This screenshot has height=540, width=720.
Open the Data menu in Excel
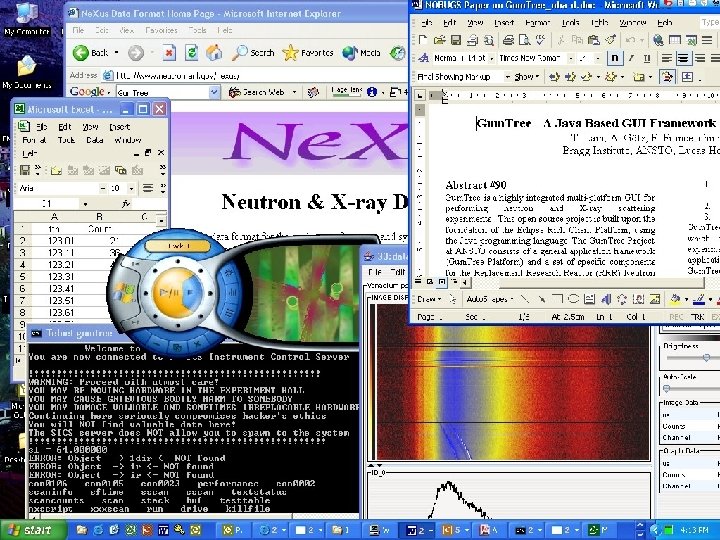(x=95, y=140)
